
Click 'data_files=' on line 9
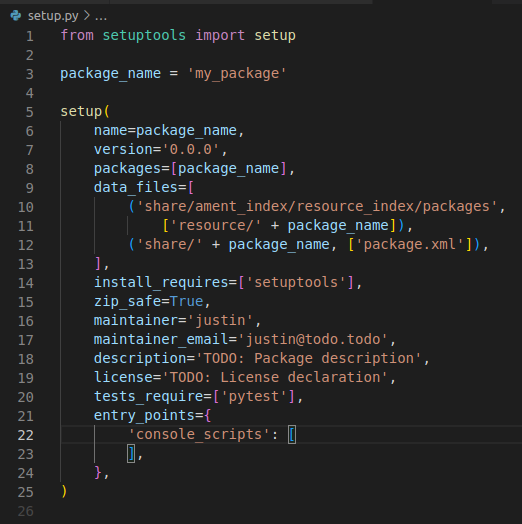pyautogui.click(x=140, y=187)
